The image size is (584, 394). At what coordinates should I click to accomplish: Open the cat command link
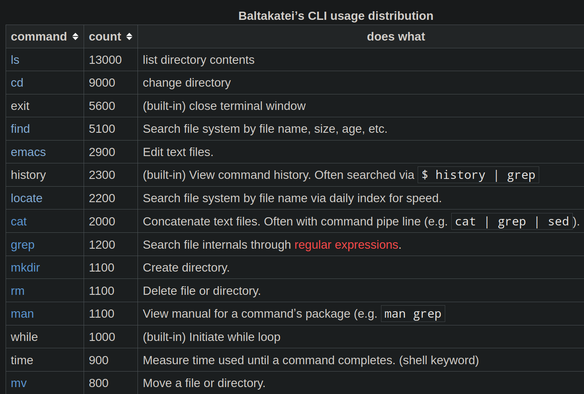point(19,222)
